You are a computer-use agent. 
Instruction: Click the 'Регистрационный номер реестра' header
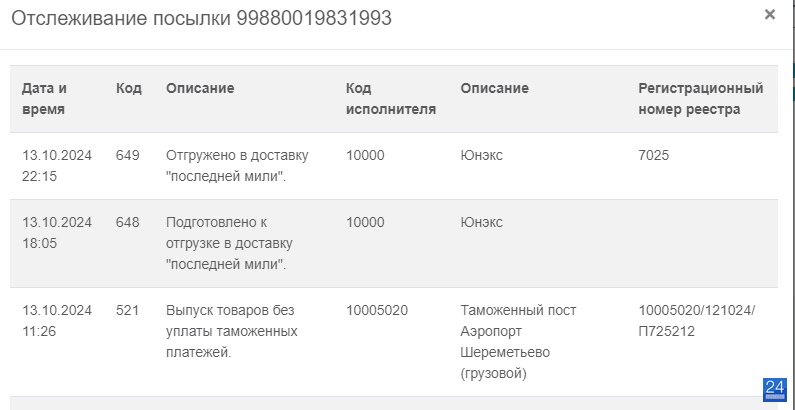[701, 98]
